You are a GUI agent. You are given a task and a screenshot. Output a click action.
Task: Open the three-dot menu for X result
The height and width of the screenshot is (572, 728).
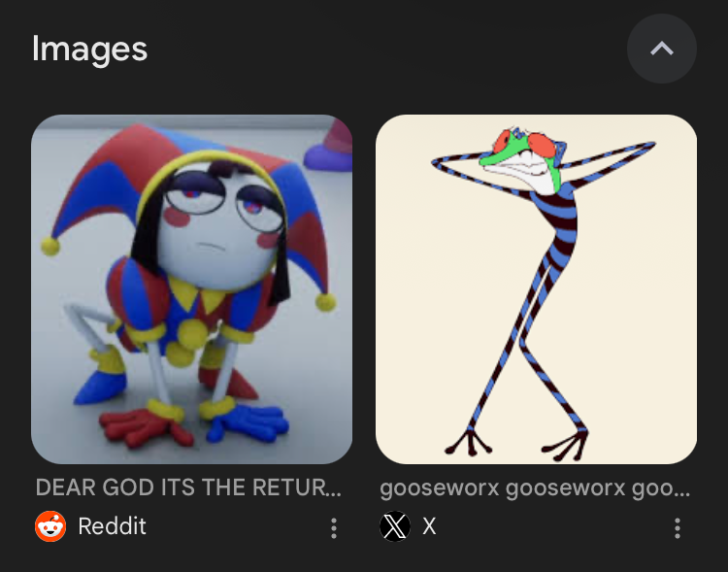tap(678, 528)
